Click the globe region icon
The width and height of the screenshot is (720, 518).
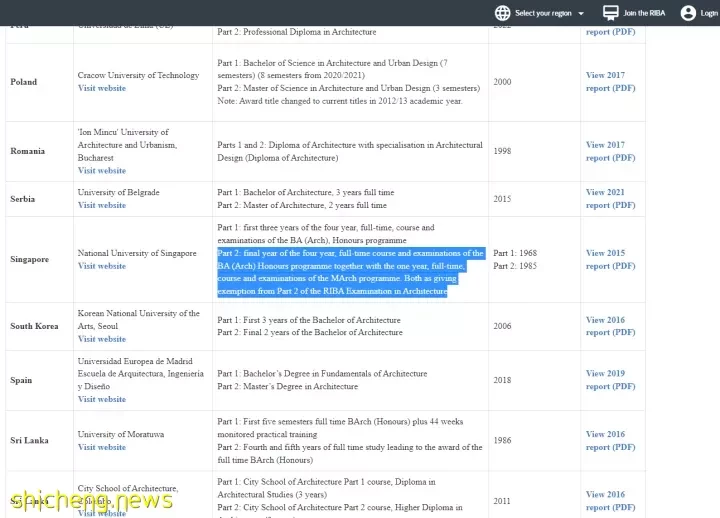[502, 13]
